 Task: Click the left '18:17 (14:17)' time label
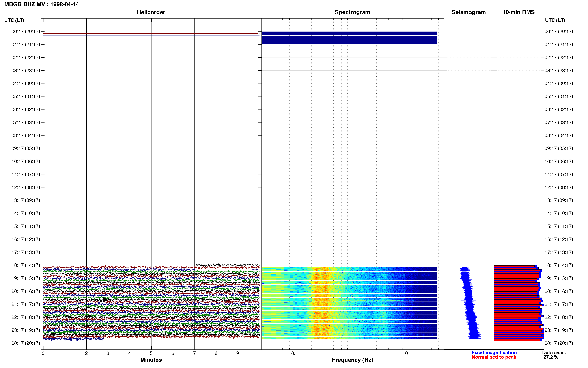point(26,265)
